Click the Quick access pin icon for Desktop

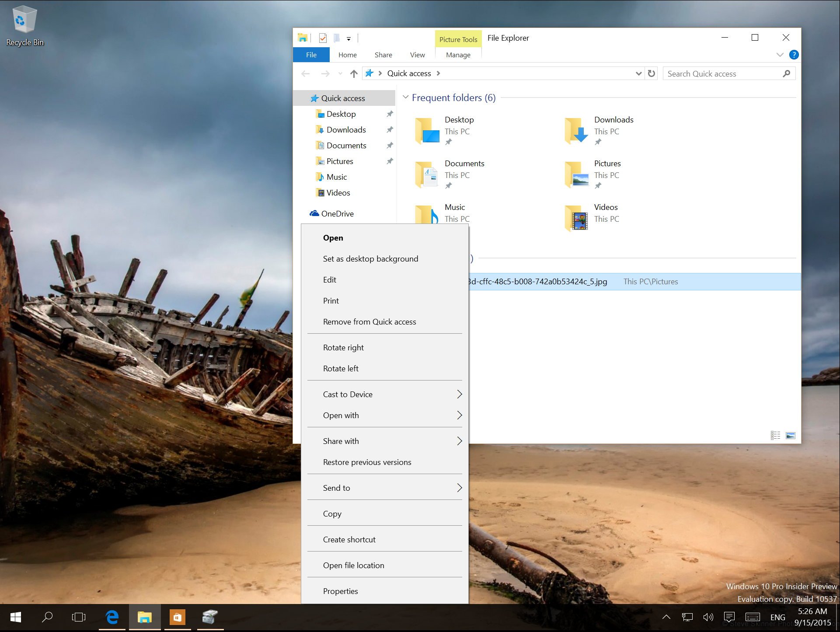(x=390, y=114)
